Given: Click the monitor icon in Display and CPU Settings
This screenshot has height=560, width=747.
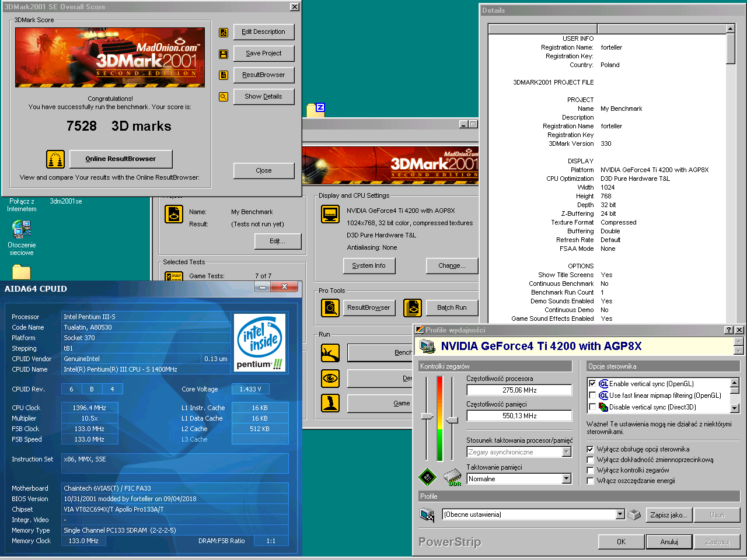Looking at the screenshot, I should (330, 214).
